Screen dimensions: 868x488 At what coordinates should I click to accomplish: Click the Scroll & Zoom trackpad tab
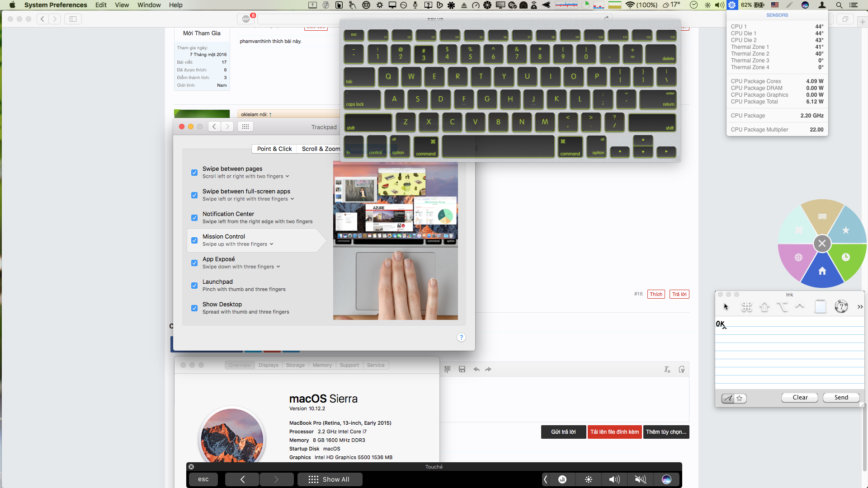click(321, 148)
